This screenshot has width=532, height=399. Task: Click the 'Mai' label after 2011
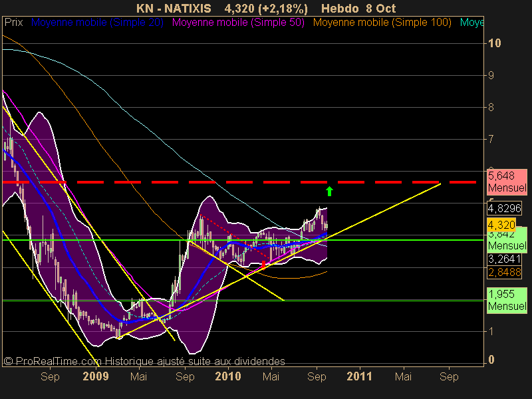[x=403, y=376]
